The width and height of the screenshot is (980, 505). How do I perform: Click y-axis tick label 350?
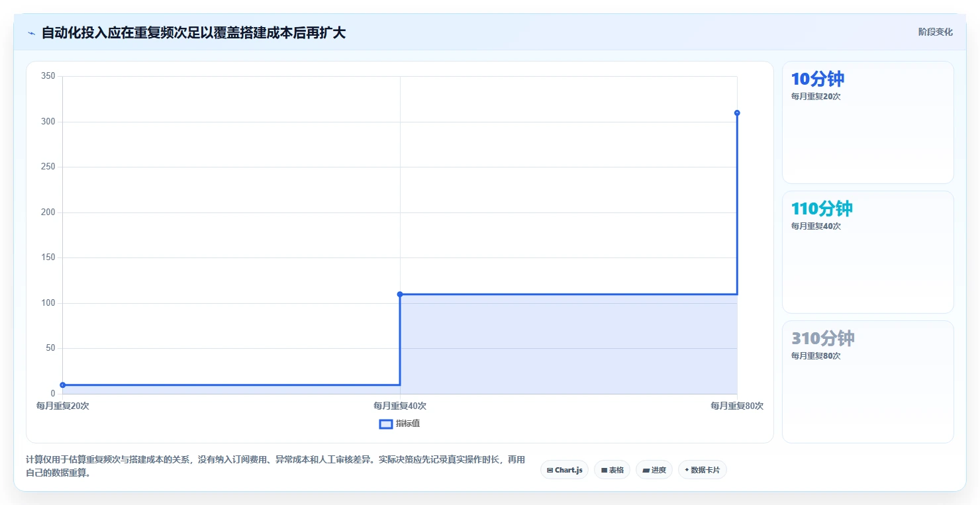point(48,76)
